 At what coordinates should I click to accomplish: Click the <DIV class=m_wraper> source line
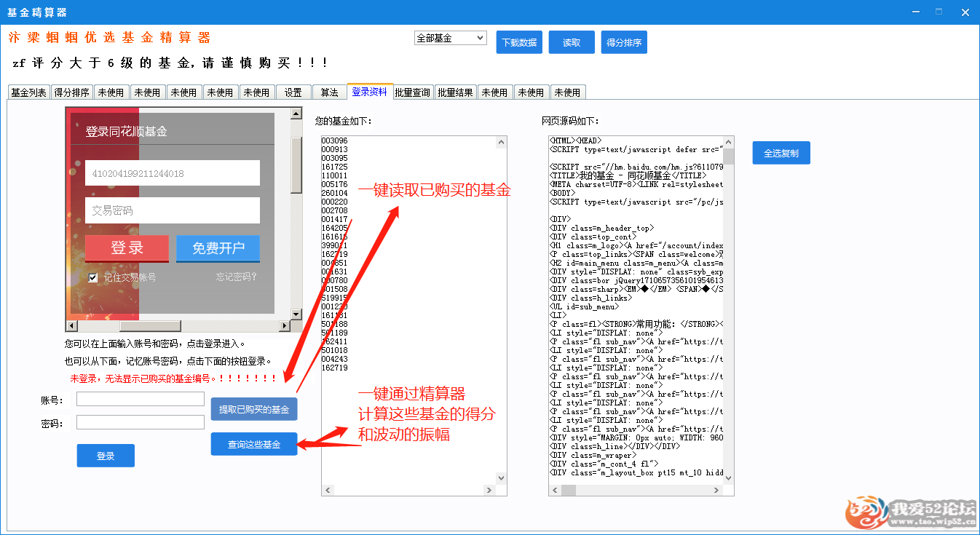pyautogui.click(x=593, y=455)
